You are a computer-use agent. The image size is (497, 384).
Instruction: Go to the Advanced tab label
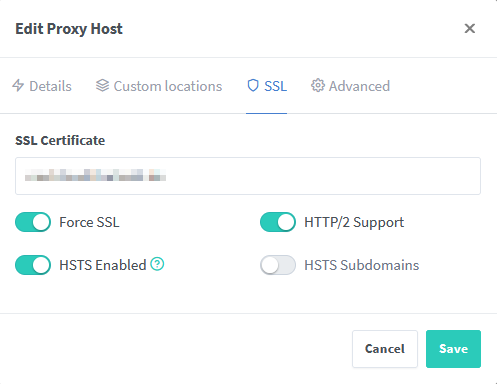pos(359,86)
